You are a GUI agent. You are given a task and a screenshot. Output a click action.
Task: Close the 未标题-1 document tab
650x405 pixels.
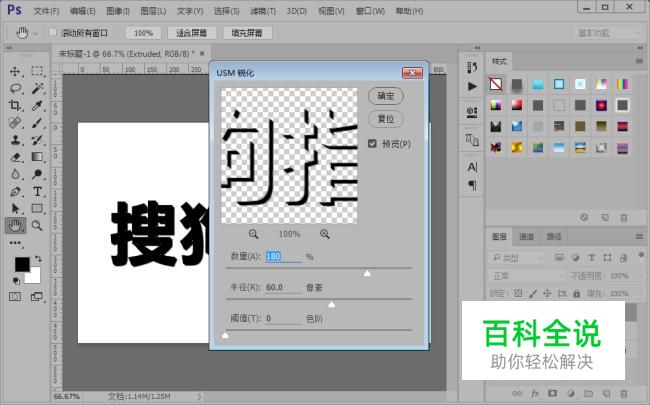(202, 53)
